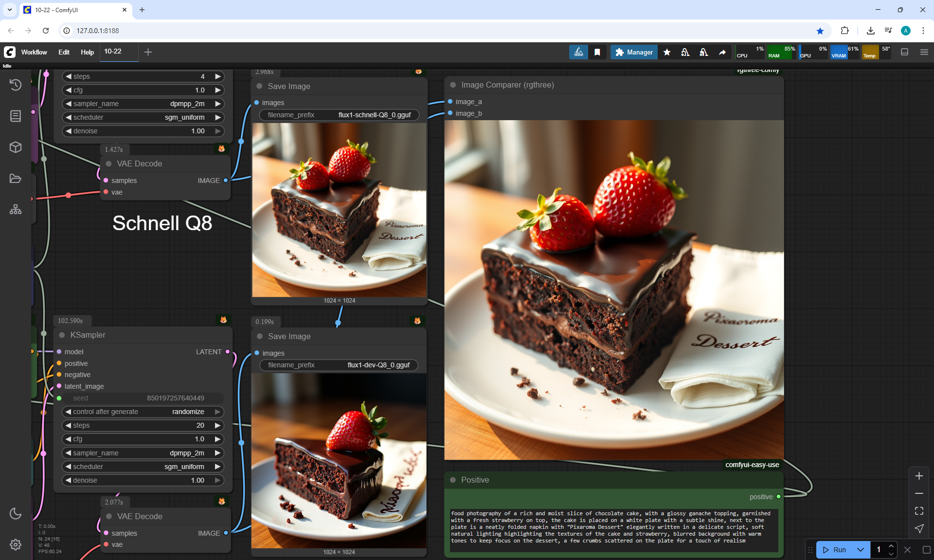The height and width of the screenshot is (560, 934).
Task: Toggle bottom panel icon in top bar
Action: coord(905,52)
